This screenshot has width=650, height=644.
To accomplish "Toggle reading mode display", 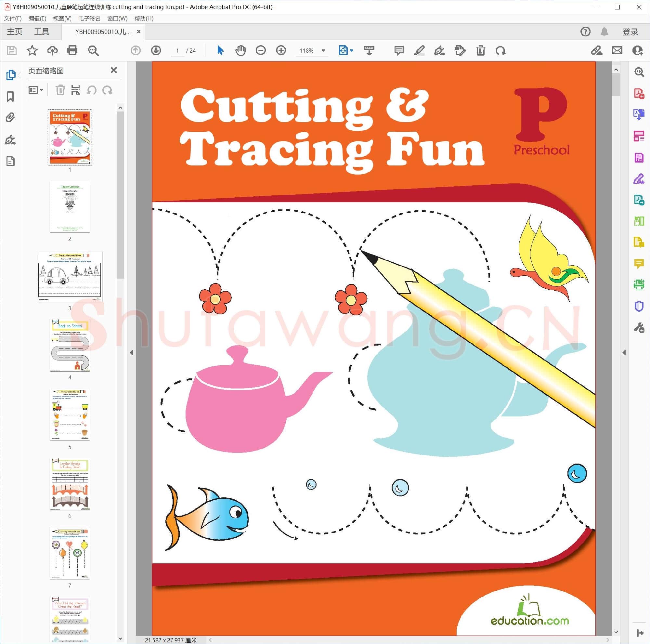I will click(369, 50).
